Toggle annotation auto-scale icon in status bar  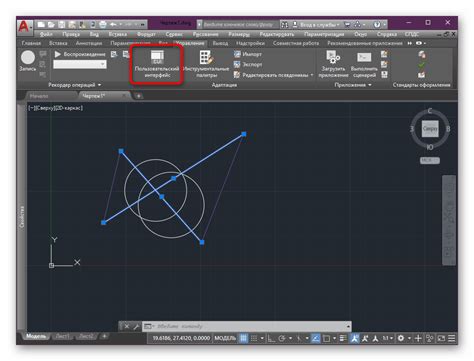[365, 338]
